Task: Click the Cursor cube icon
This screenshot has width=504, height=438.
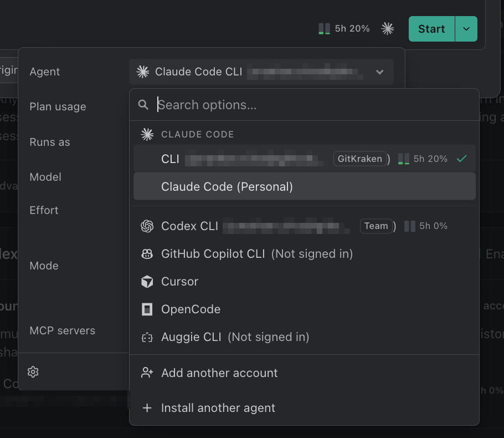Action: coord(147,282)
